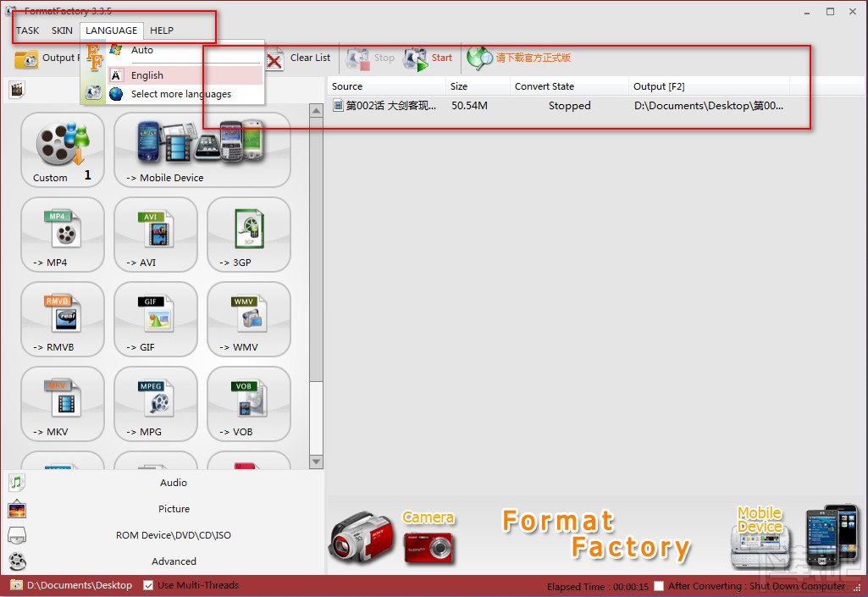Image resolution: width=868 pixels, height=597 pixels.
Task: Click the format list scrollbar thumb
Action: [316, 249]
